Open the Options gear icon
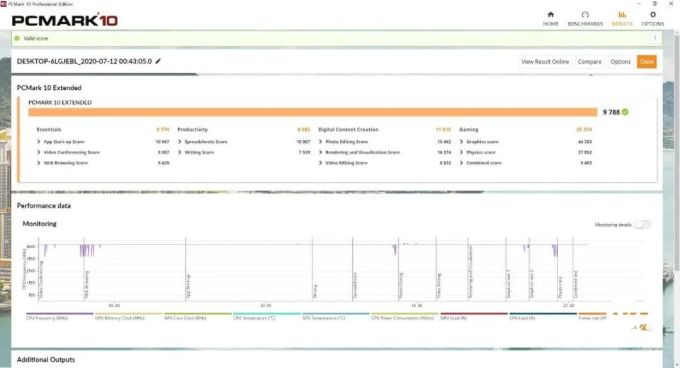The height and width of the screenshot is (368, 680). 653,15
